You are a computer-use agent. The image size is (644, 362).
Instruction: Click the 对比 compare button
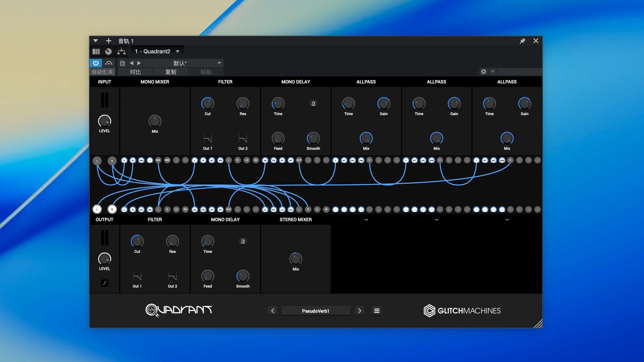click(135, 72)
